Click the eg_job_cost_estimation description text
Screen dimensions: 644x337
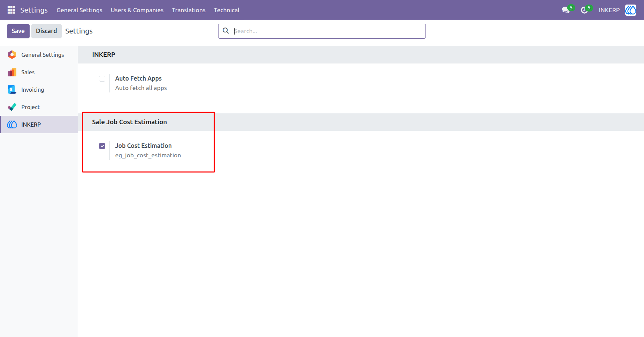coord(148,155)
